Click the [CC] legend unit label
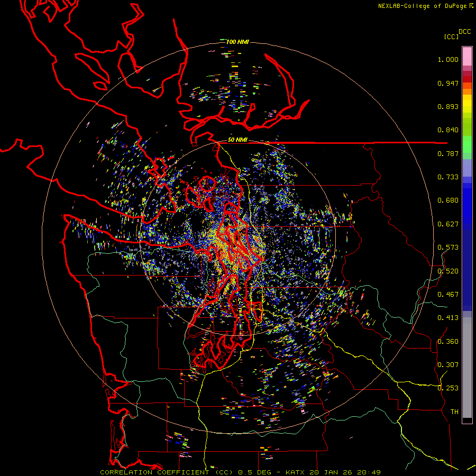Image resolution: width=476 pixels, height=476 pixels. [x=451, y=36]
